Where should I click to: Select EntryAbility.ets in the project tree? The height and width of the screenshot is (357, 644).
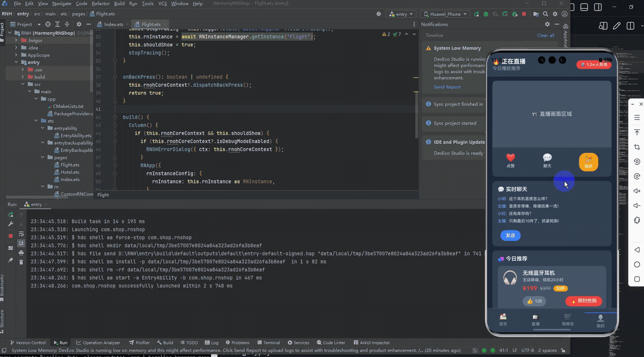76,135
